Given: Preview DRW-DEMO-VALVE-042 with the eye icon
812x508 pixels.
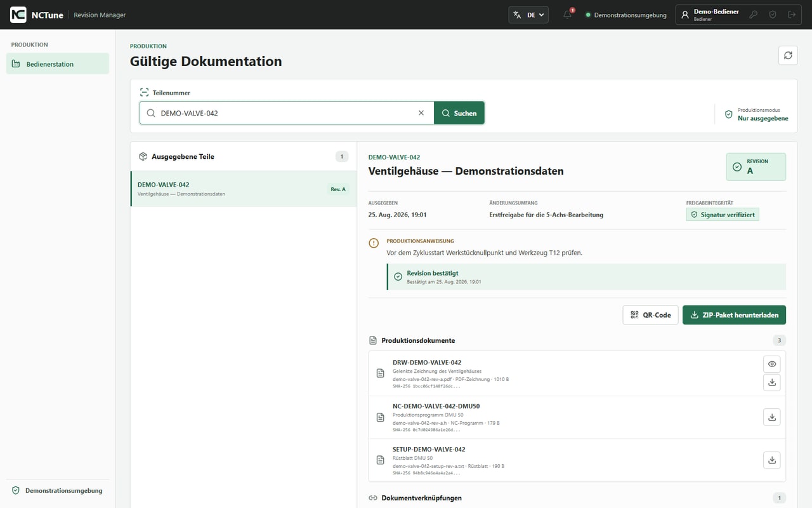Looking at the screenshot, I should coord(772,364).
